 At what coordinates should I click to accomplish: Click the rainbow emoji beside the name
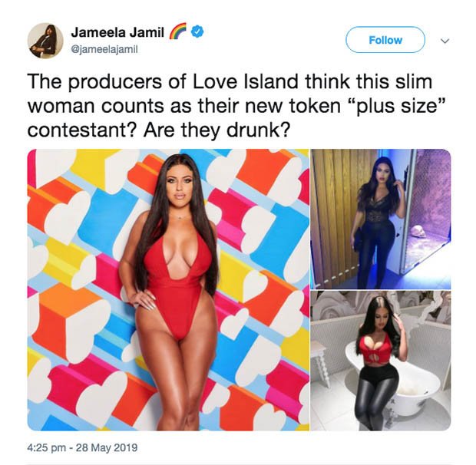click(177, 31)
